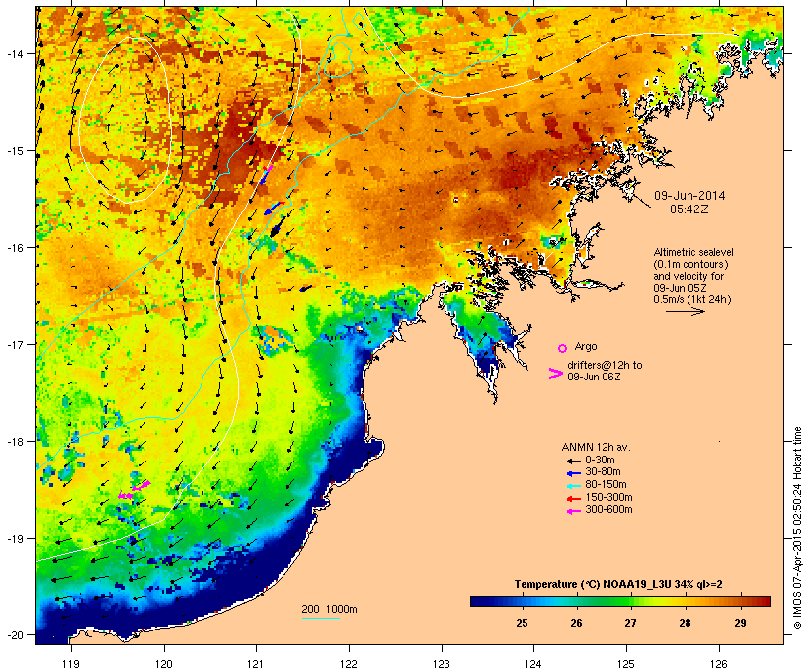Click longitude label 123 on bottom axis
The width and height of the screenshot is (810, 672).
tap(442, 664)
